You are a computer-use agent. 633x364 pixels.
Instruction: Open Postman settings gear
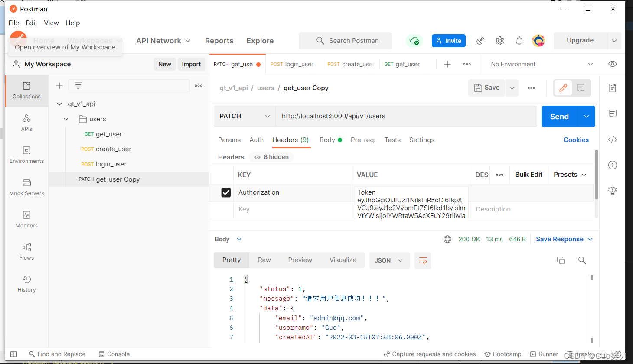click(x=500, y=41)
